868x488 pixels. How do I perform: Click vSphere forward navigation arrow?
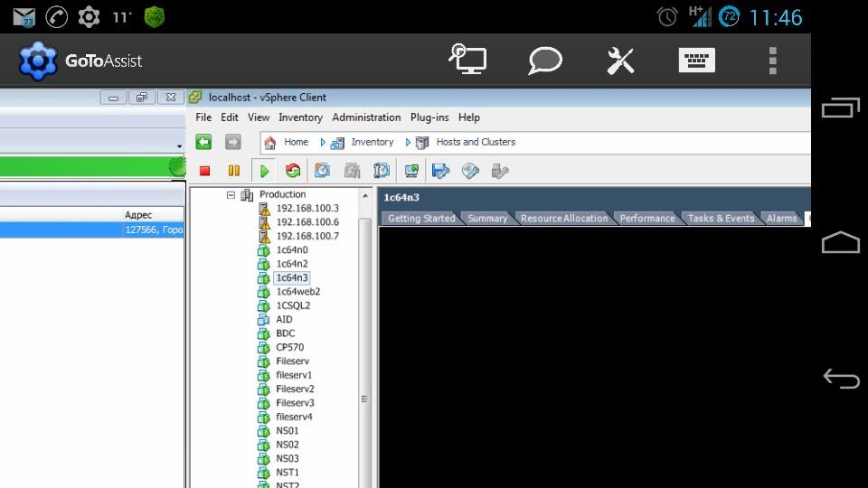233,142
